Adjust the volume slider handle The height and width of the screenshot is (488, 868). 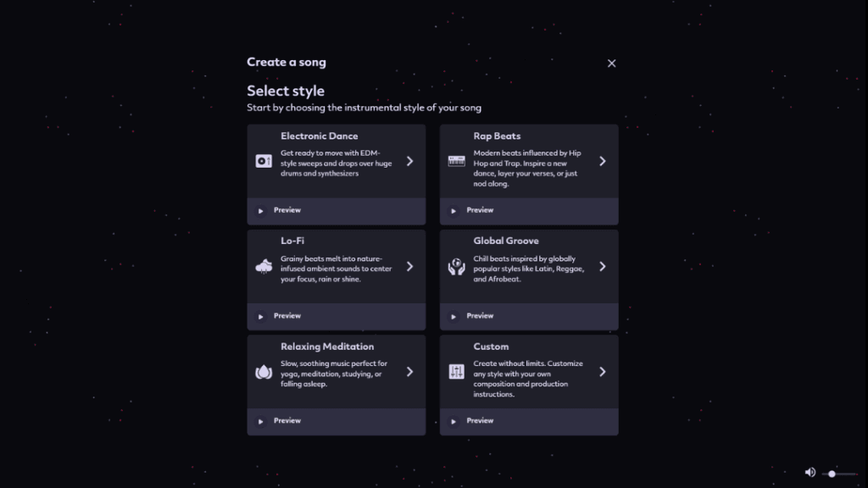pyautogui.click(x=832, y=474)
